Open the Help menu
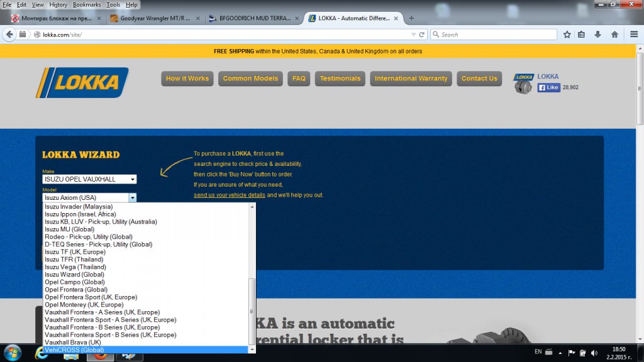644x362 pixels. point(131,5)
